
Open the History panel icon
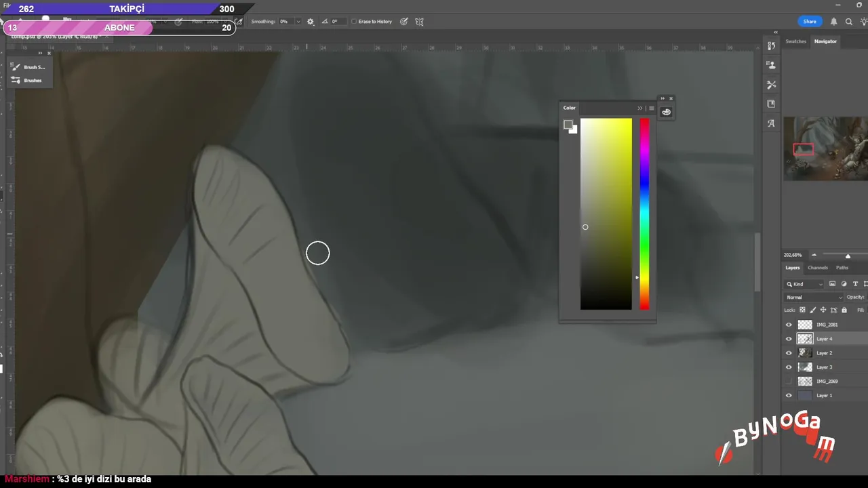(771, 46)
